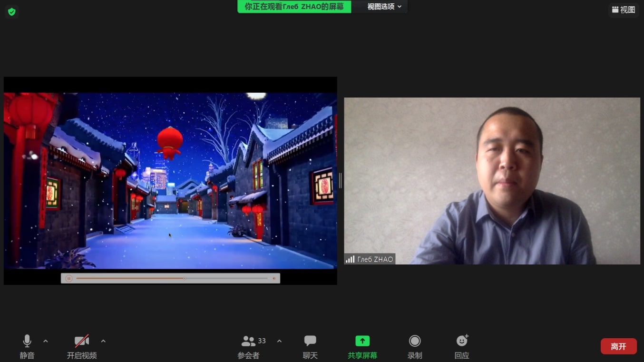
Task: Mute the microphone with 静音
Action: [x=27, y=347]
